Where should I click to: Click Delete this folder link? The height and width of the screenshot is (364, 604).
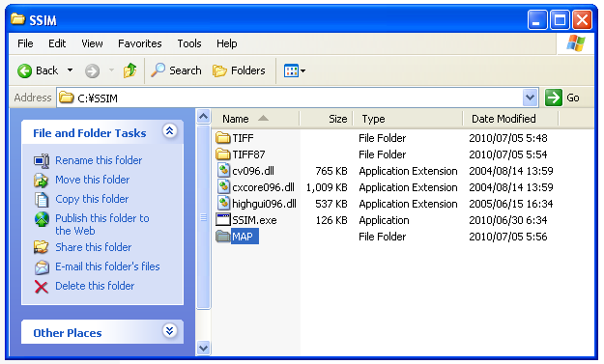(x=95, y=286)
